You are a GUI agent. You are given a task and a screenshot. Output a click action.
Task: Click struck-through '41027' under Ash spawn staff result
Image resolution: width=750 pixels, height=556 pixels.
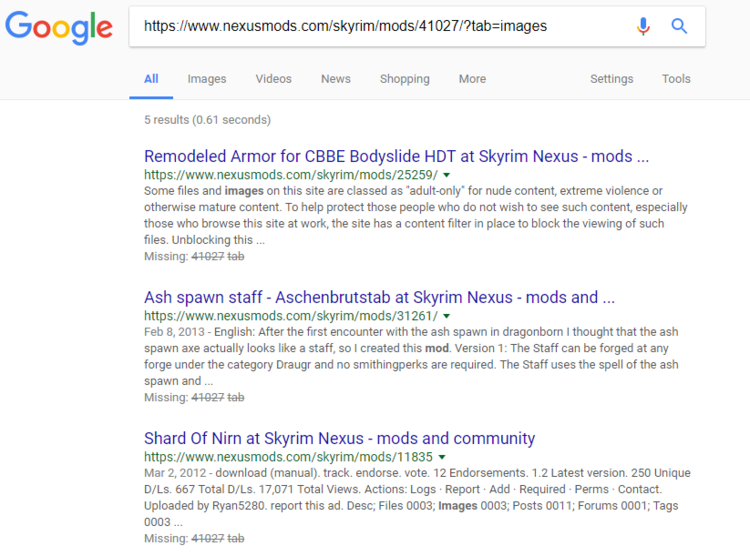coord(208,398)
